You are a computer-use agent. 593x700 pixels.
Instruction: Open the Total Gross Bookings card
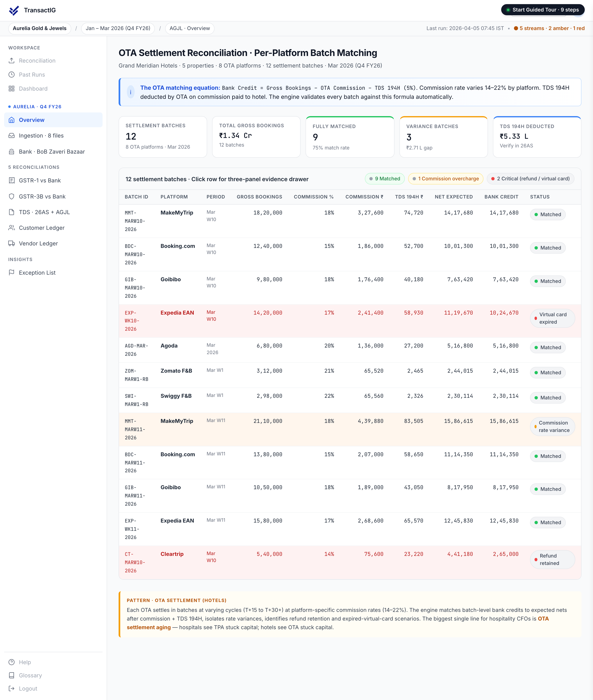pyautogui.click(x=256, y=137)
